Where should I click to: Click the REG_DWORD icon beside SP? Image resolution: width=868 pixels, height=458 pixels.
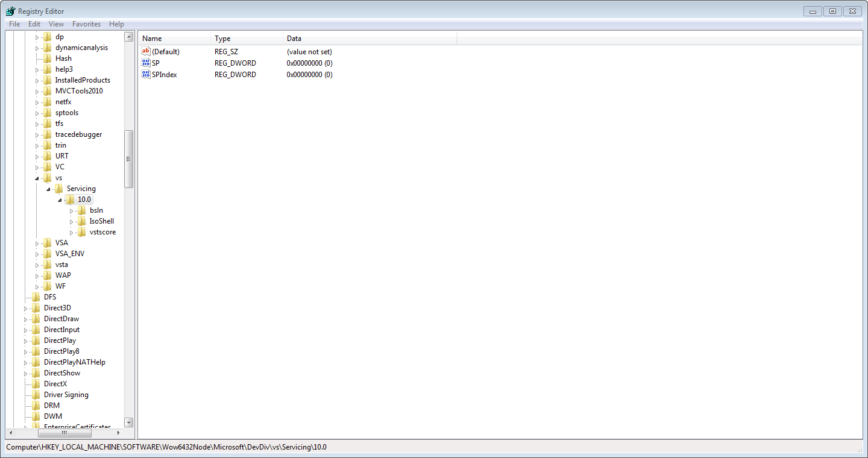145,63
